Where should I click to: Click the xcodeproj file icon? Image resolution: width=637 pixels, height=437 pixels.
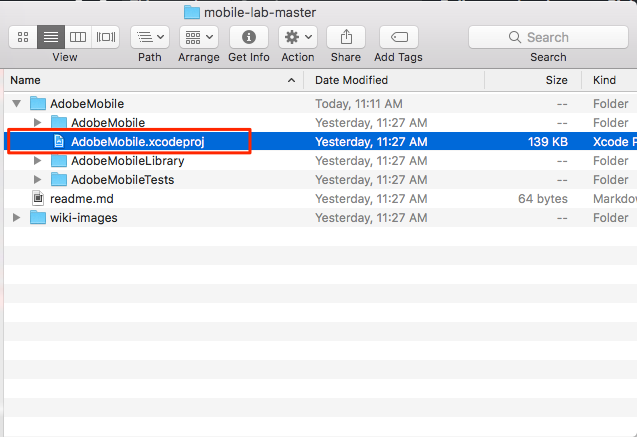pyautogui.click(x=59, y=141)
